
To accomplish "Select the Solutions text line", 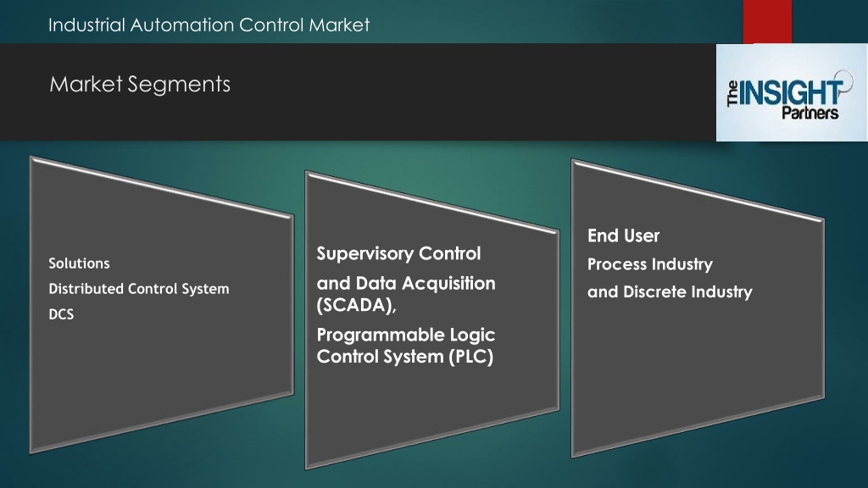I will [x=79, y=263].
